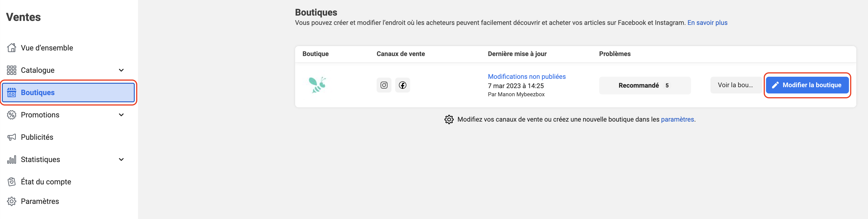
Task: Click the Canaux de vente column header
Action: click(401, 54)
